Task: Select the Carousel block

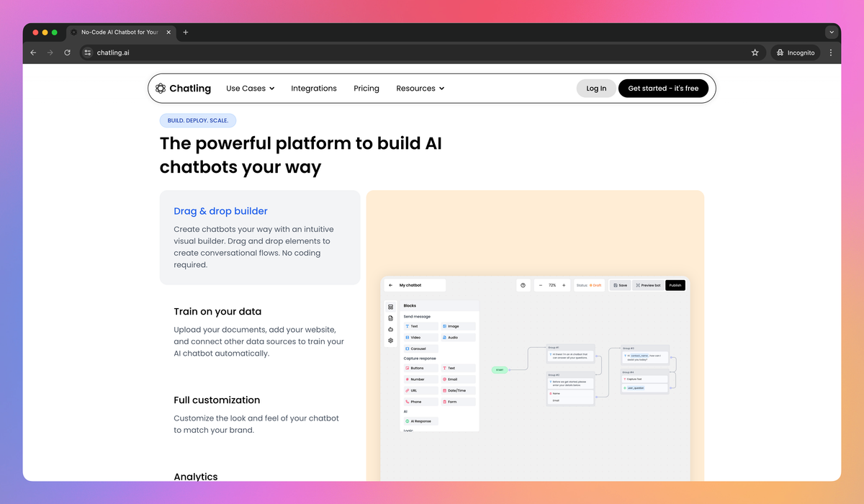Action: (420, 348)
